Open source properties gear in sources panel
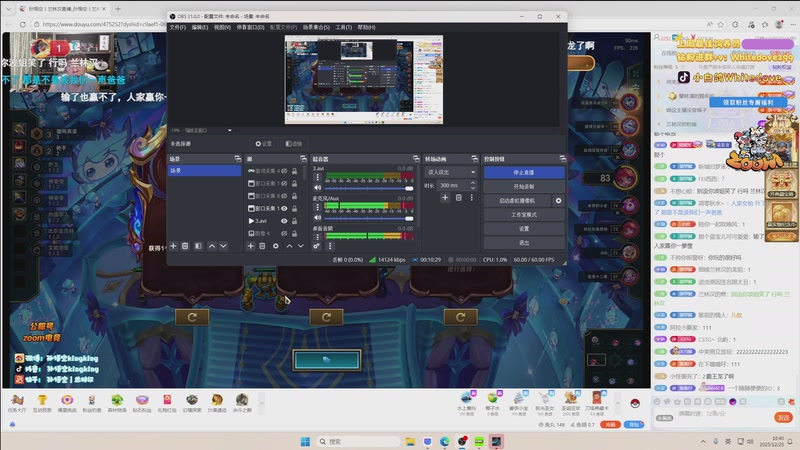 (276, 246)
